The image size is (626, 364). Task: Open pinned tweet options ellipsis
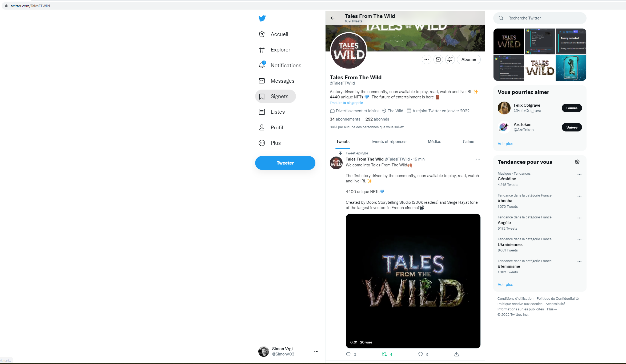pos(478,159)
